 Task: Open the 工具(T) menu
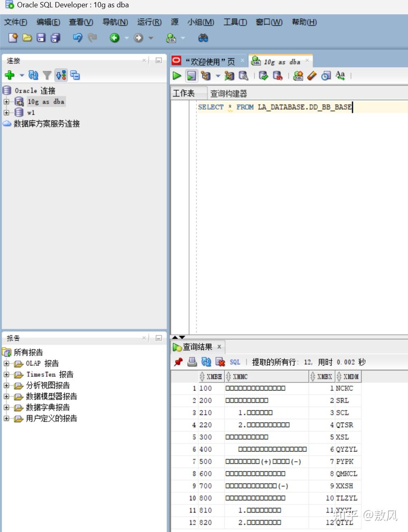coord(235,22)
